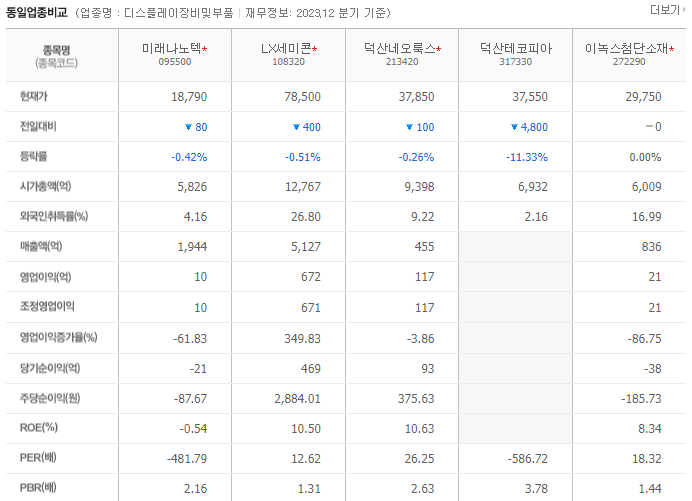
Task: Select the 등락률 row label
Action: pyautogui.click(x=34, y=156)
